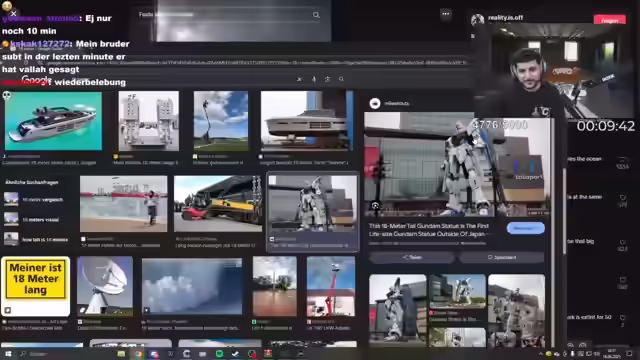Image resolution: width=640 pixels, height=360 pixels.
Task: Expand the system tray hidden icons chevron
Action: [540, 354]
